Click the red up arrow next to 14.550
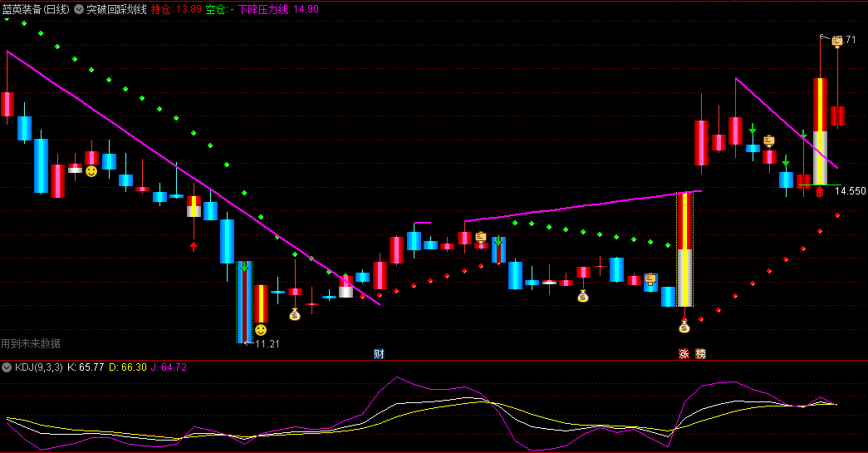The image size is (868, 453). coord(819,192)
